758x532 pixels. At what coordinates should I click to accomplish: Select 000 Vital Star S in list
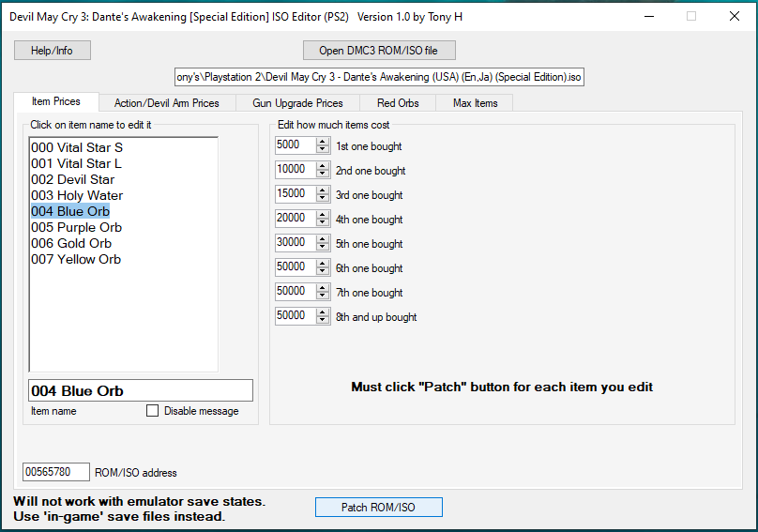tap(77, 147)
